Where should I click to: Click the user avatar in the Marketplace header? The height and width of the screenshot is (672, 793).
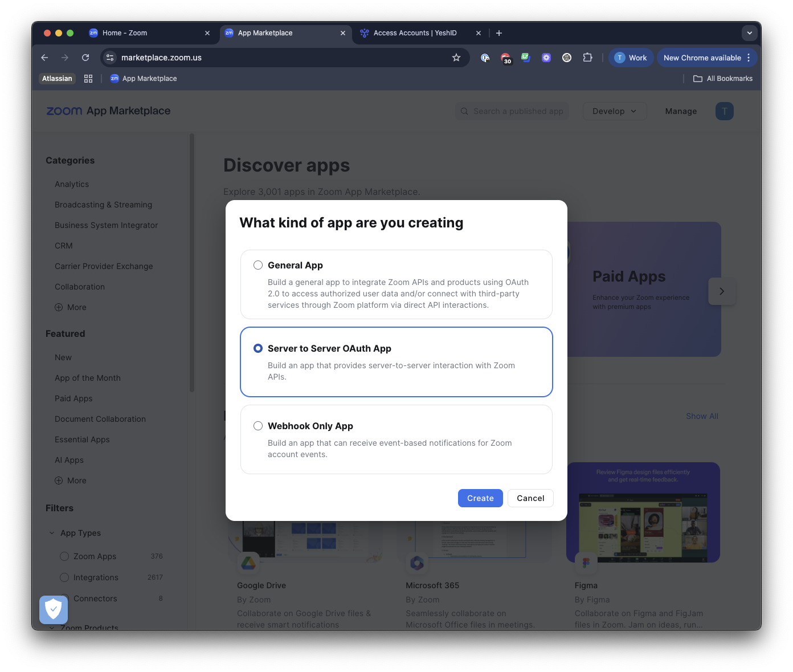pos(725,111)
